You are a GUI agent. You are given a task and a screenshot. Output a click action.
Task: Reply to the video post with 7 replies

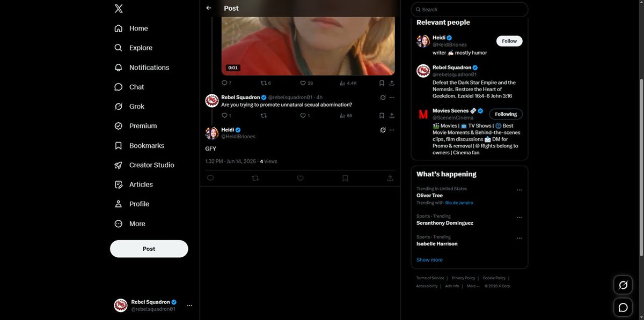click(x=226, y=83)
